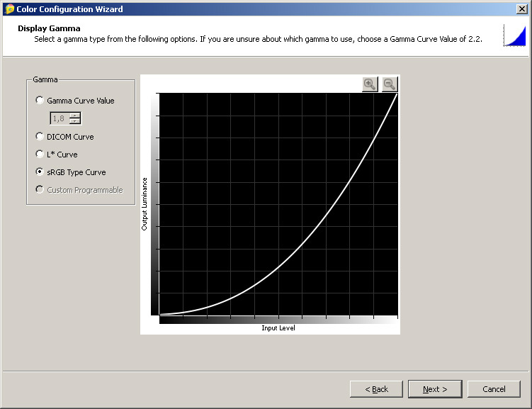Click the vertical grayscale gradient bar
532x409 pixels.
coord(154,204)
